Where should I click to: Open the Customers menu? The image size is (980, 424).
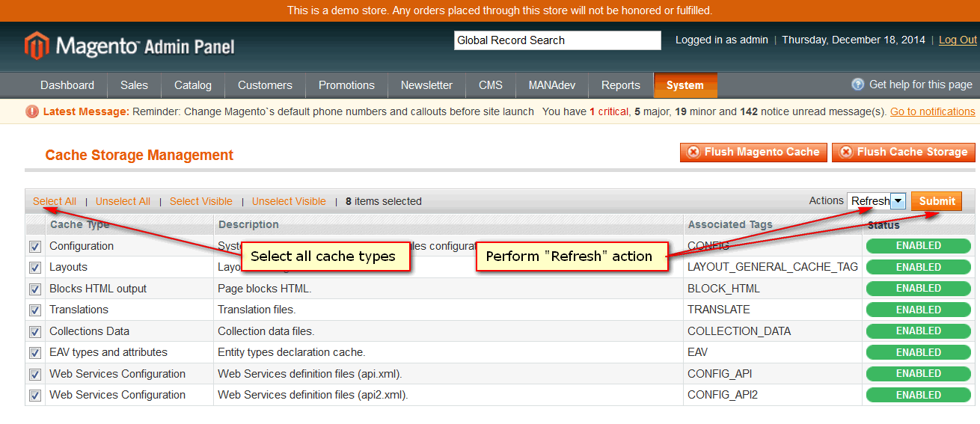265,85
